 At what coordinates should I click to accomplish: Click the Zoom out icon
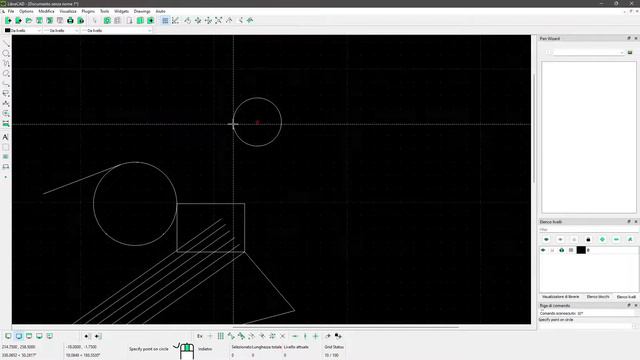(x=208, y=20)
